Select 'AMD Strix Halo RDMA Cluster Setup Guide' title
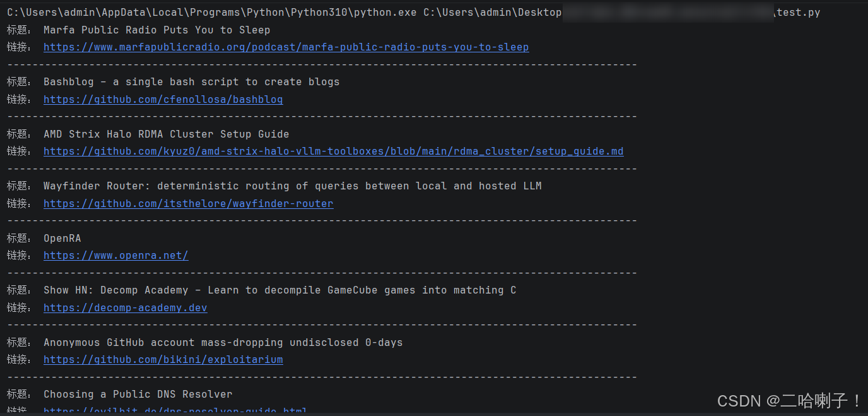This screenshot has width=868, height=416. (x=166, y=134)
